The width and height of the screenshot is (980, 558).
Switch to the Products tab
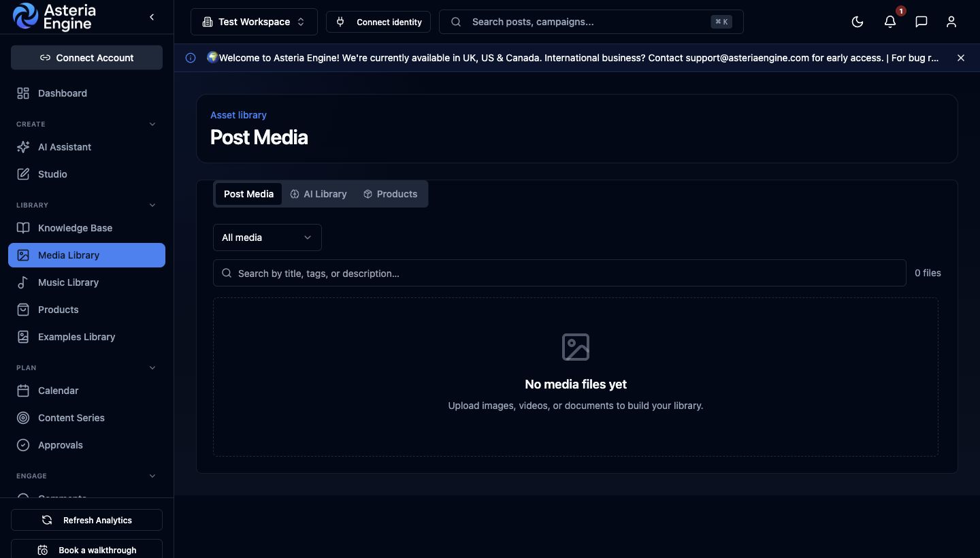point(390,194)
